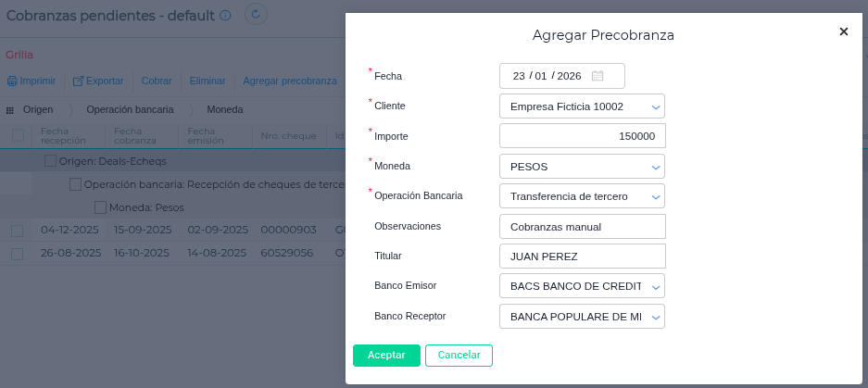Check the Origen: Deals-Echeqs group checkbox
The image size is (868, 388).
(51, 160)
